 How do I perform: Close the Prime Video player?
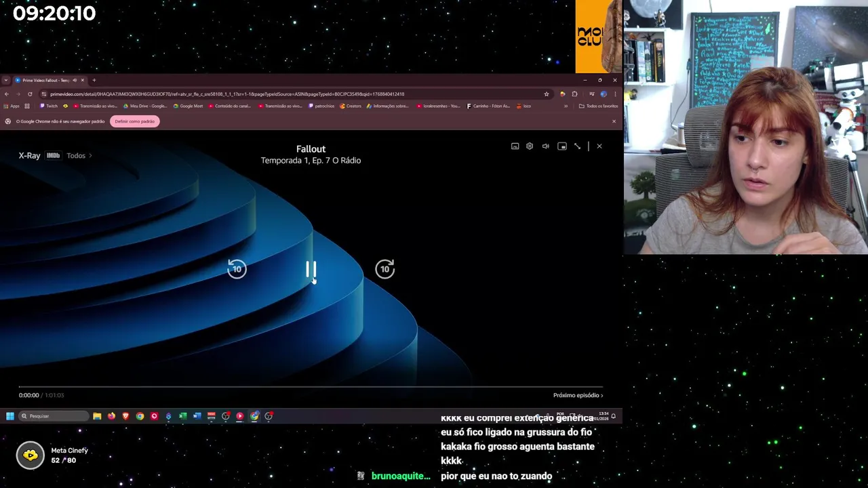click(599, 146)
